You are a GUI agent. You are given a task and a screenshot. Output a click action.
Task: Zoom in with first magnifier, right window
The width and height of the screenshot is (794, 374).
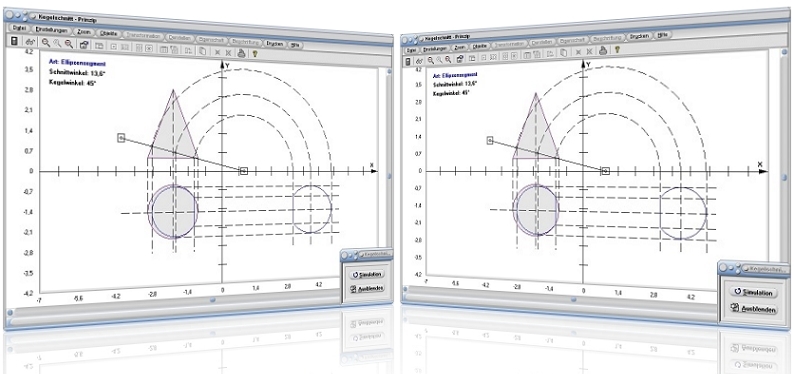pyautogui.click(x=430, y=60)
